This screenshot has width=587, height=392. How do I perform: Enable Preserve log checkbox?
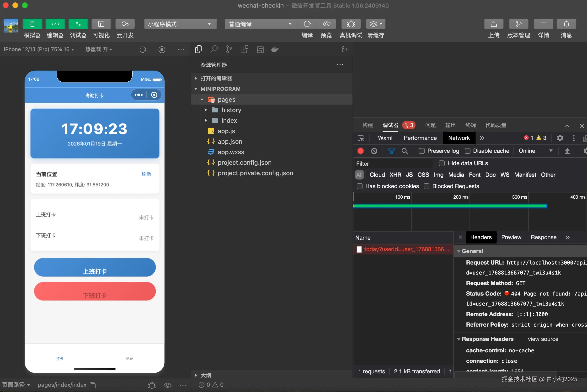pos(422,151)
